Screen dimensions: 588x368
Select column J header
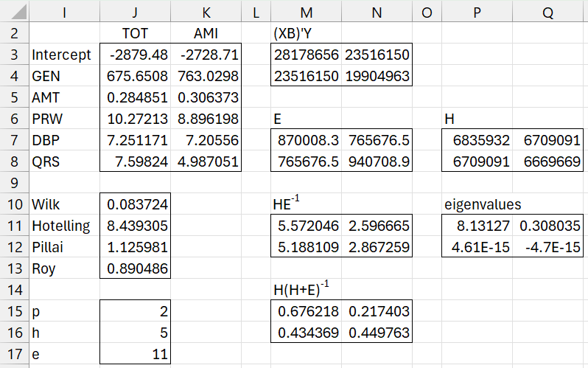135,13
